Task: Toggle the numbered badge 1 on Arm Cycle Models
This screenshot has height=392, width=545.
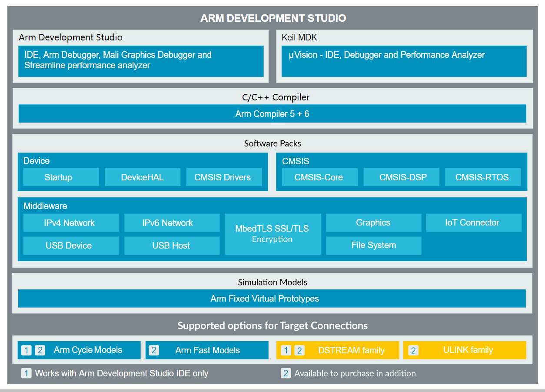Action: pos(26,350)
